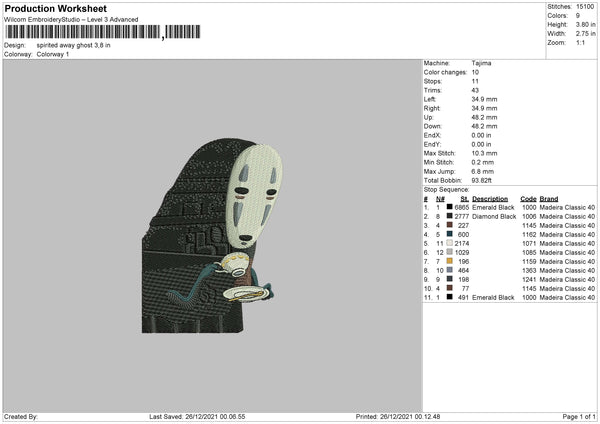
Task: Select the cream swatch next to 2174
Action: (450, 243)
